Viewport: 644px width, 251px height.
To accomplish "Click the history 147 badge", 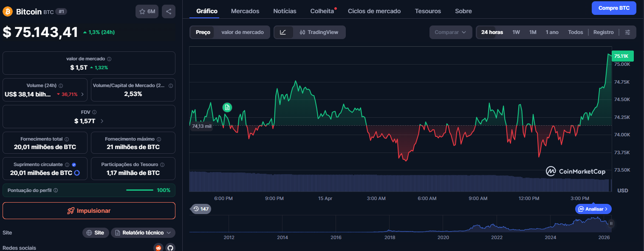I will (201, 209).
